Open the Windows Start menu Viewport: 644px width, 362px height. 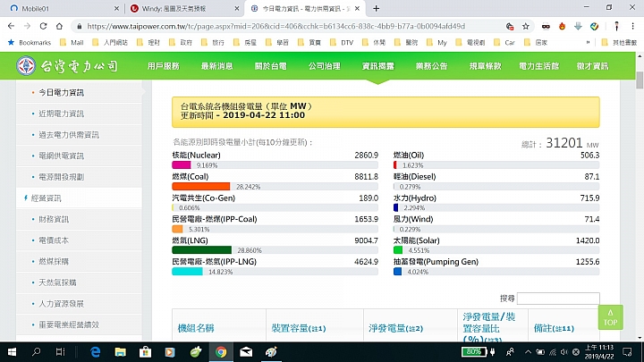[x=12, y=352]
